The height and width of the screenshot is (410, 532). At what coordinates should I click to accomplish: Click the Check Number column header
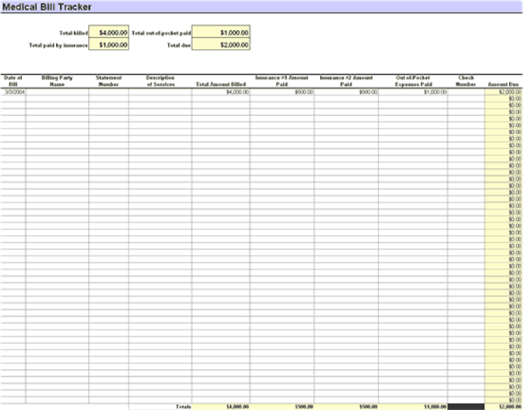tap(466, 81)
